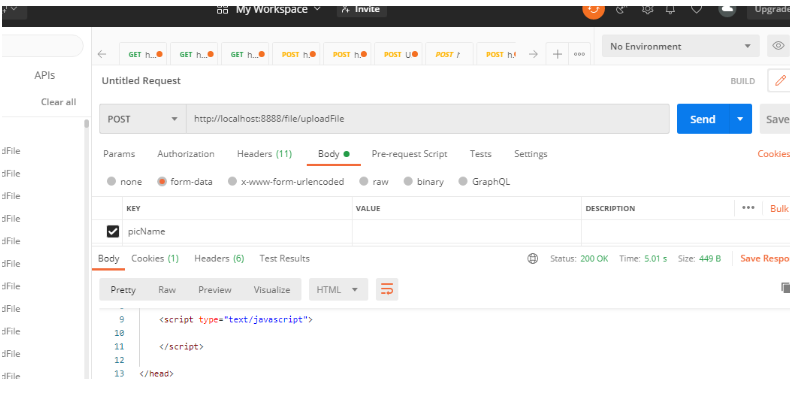Switch response view to Preview
Screen dimensions: 791x393
[x=215, y=290]
